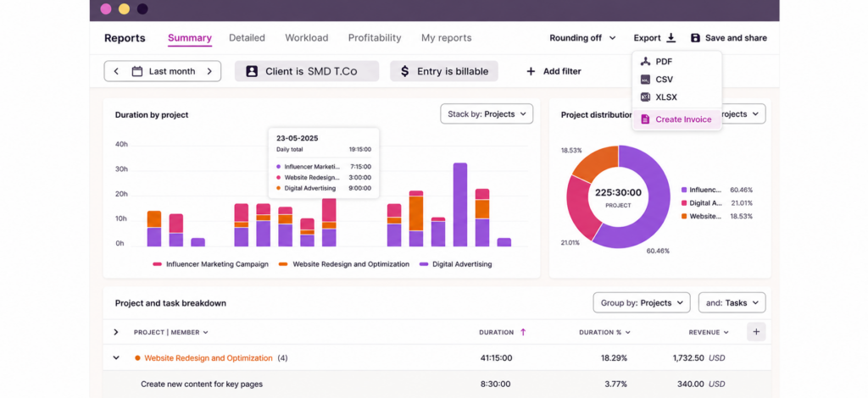
Task: Click the Duration column header
Action: click(x=497, y=332)
